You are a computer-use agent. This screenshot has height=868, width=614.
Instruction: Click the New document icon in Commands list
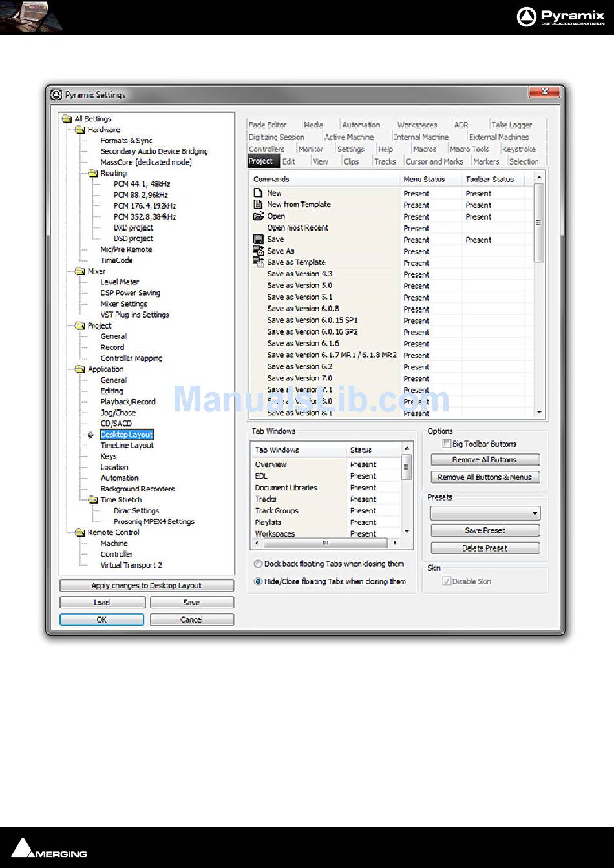tap(258, 193)
